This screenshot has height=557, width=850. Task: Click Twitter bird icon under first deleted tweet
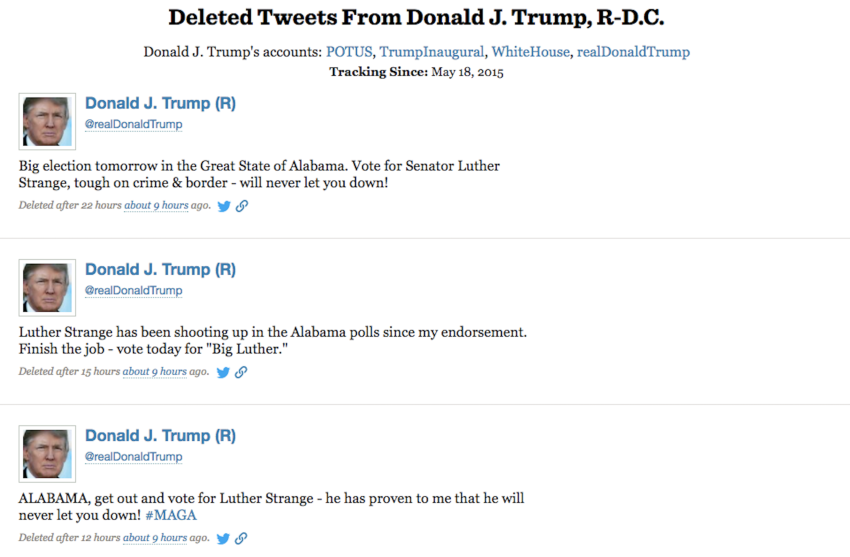224,206
